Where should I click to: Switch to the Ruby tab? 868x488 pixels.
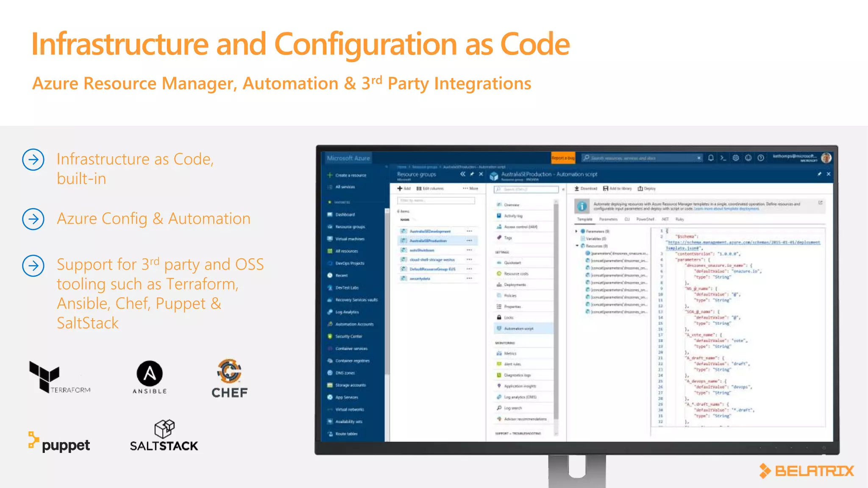pyautogui.click(x=680, y=219)
